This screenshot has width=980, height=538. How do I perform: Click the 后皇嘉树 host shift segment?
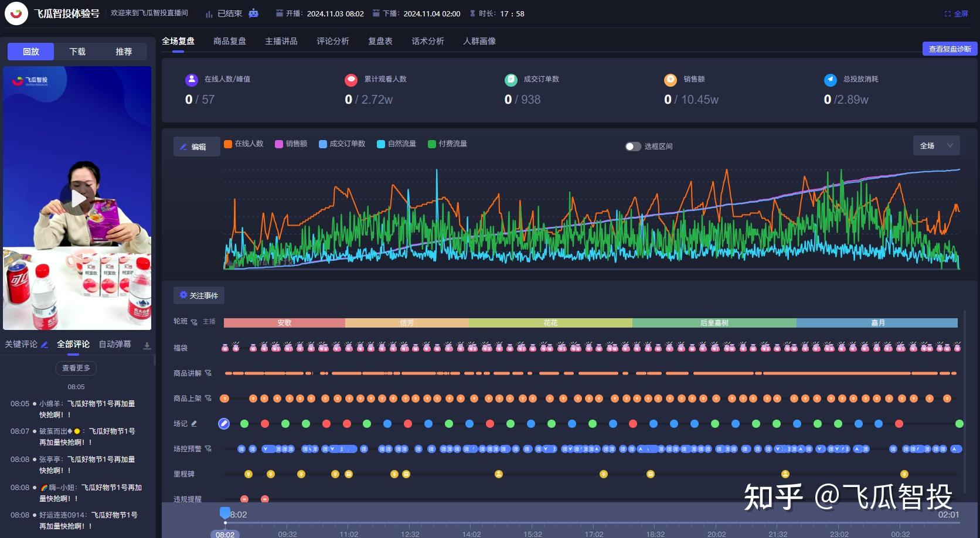pos(714,323)
